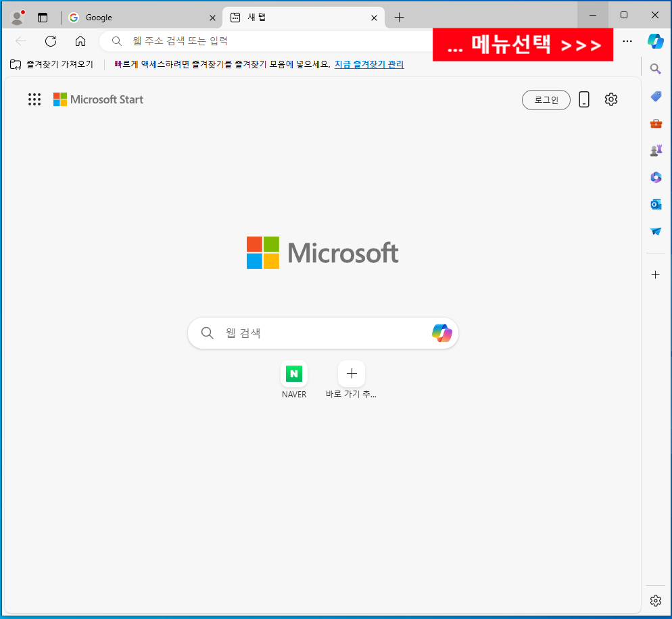The height and width of the screenshot is (619, 672).
Task: Click the Microsoft logo in page center
Action: (322, 253)
